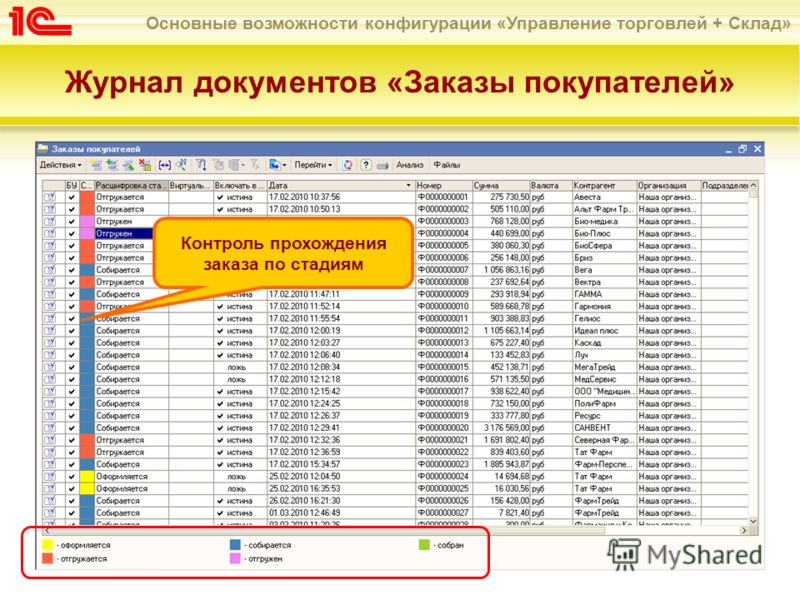
Task: Click the Set filter funnel icon
Action: 202,165
